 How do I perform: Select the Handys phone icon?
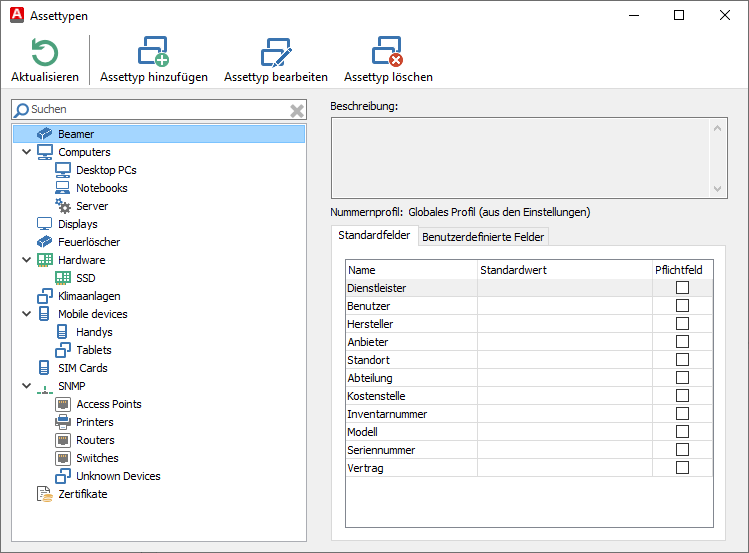(62, 332)
